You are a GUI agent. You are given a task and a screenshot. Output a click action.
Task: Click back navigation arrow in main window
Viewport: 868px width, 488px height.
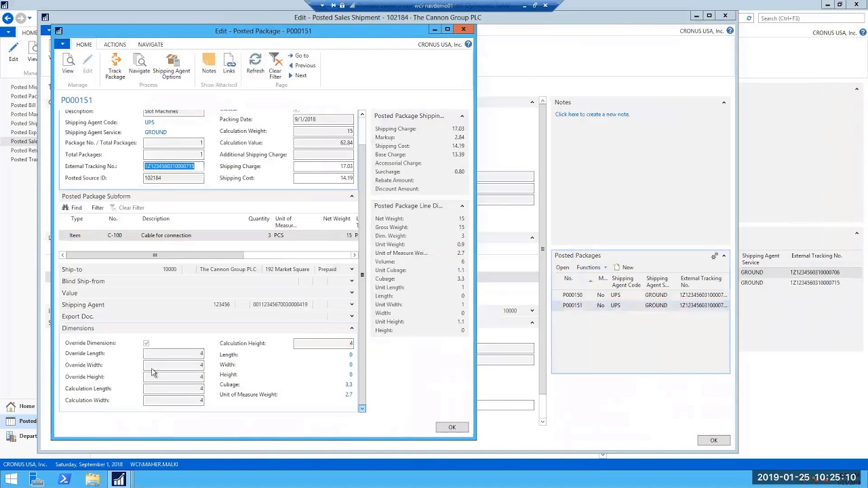(x=7, y=18)
